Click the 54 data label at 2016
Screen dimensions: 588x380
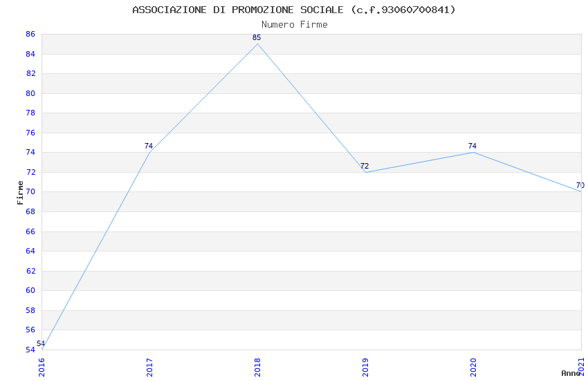click(41, 343)
